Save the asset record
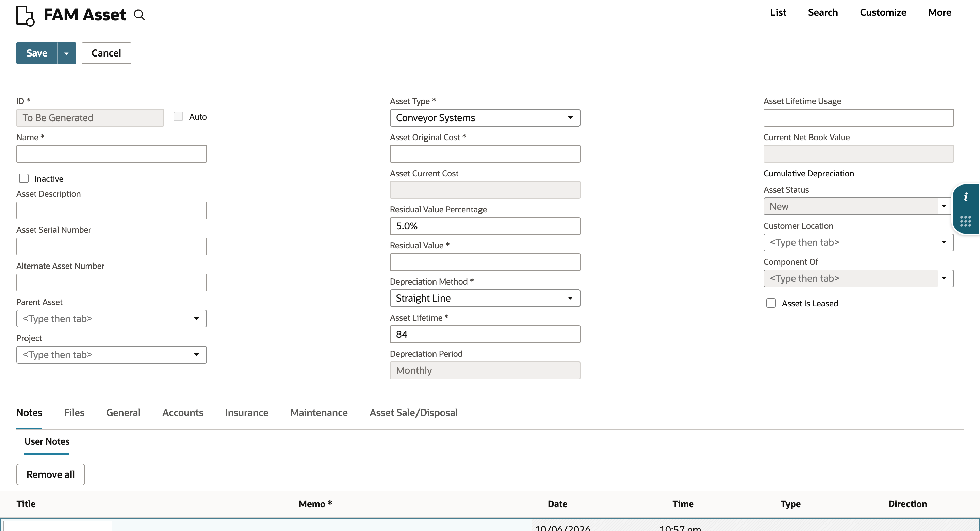The width and height of the screenshot is (980, 531). (x=37, y=53)
